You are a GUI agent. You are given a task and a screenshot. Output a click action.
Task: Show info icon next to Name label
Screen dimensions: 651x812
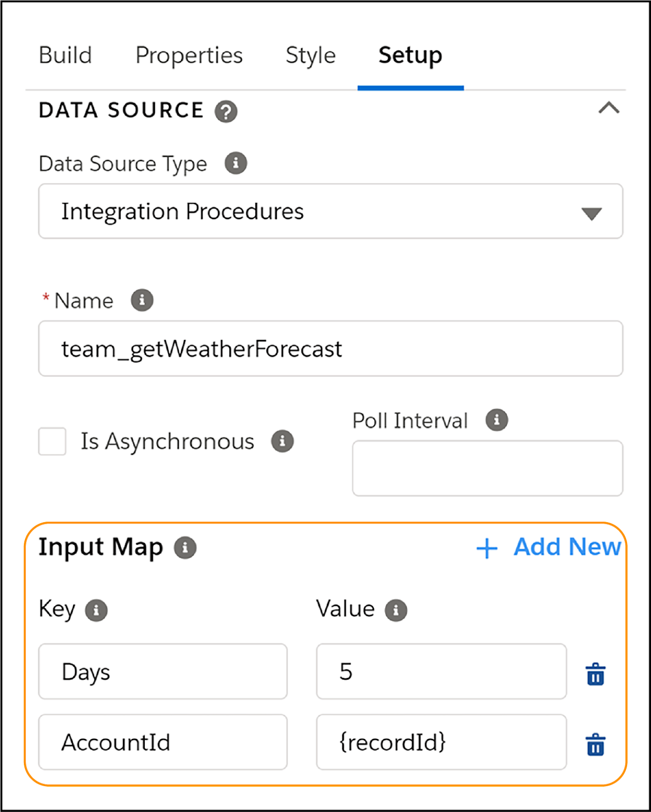(142, 300)
